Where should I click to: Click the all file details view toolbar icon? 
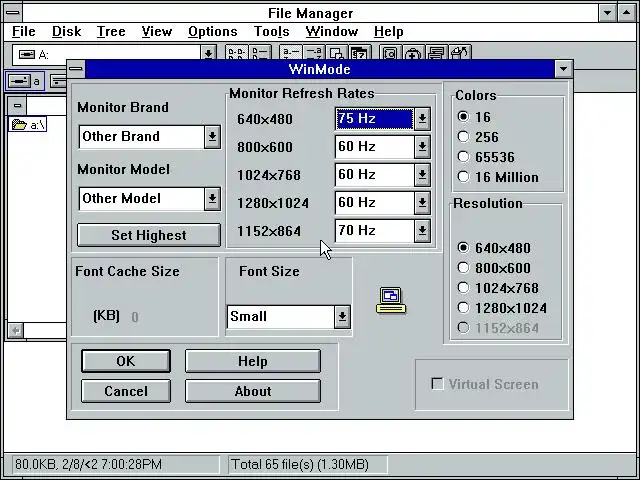pos(260,52)
